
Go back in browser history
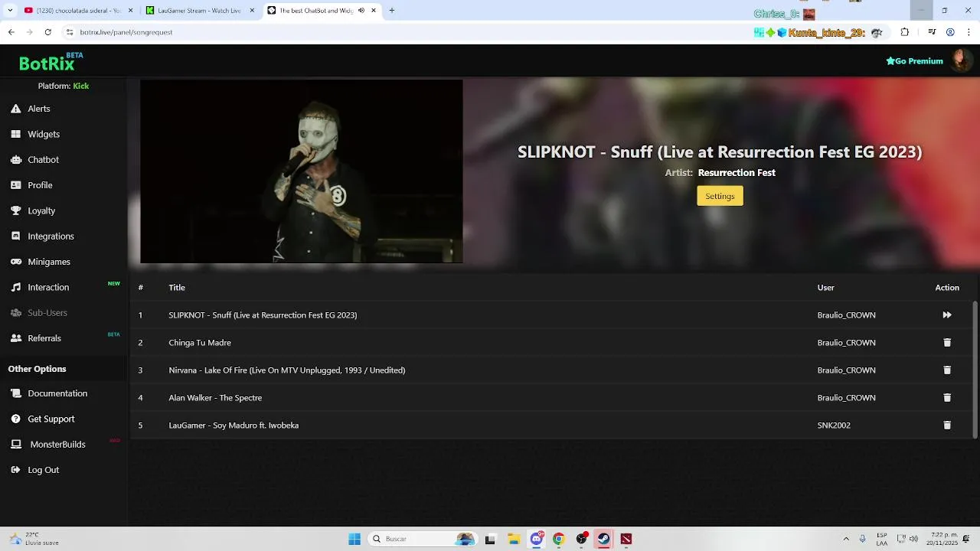coord(11,32)
